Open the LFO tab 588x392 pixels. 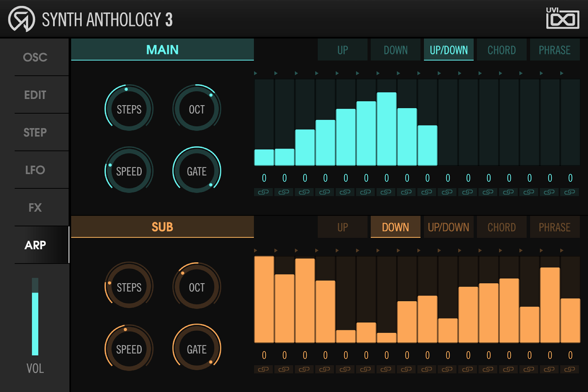pyautogui.click(x=35, y=170)
